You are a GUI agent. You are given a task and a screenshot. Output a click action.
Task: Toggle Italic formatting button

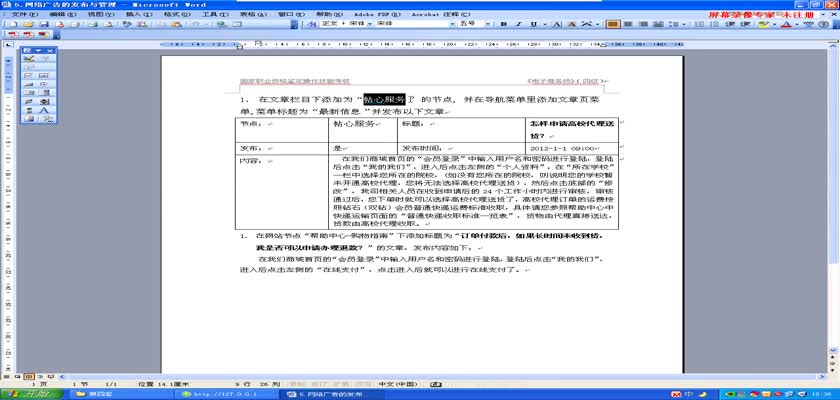click(x=519, y=25)
